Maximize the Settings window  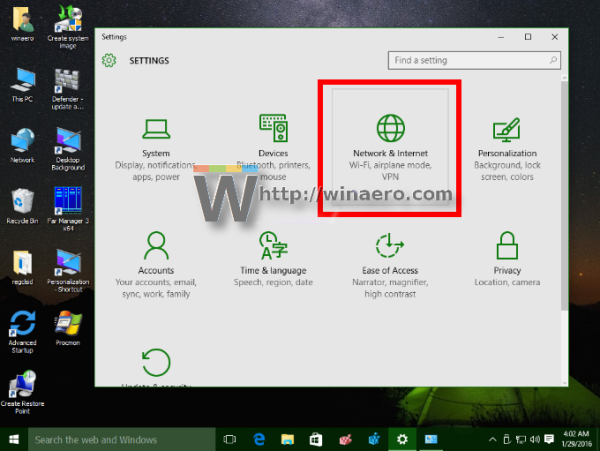528,37
